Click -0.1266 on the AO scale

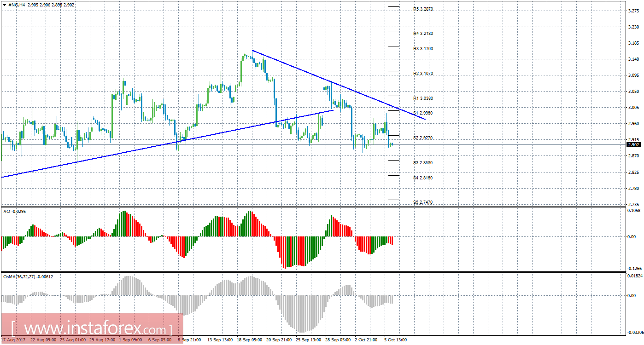click(634, 269)
